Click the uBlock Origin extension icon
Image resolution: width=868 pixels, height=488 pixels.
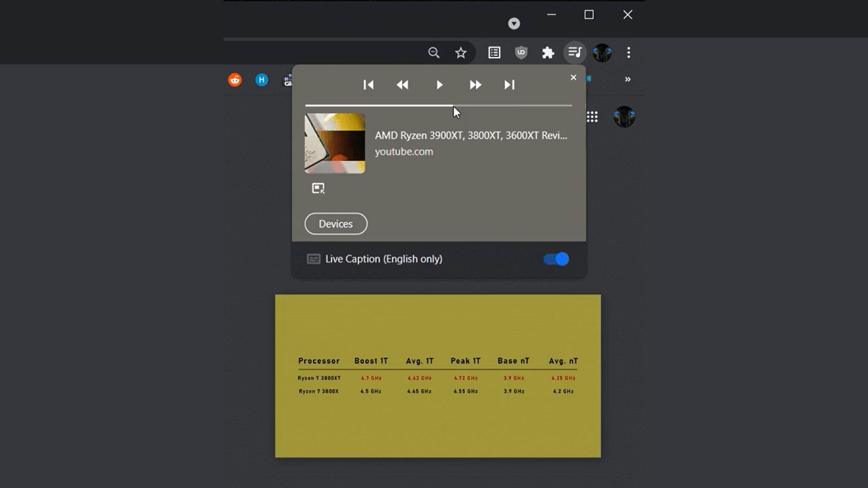click(x=521, y=52)
